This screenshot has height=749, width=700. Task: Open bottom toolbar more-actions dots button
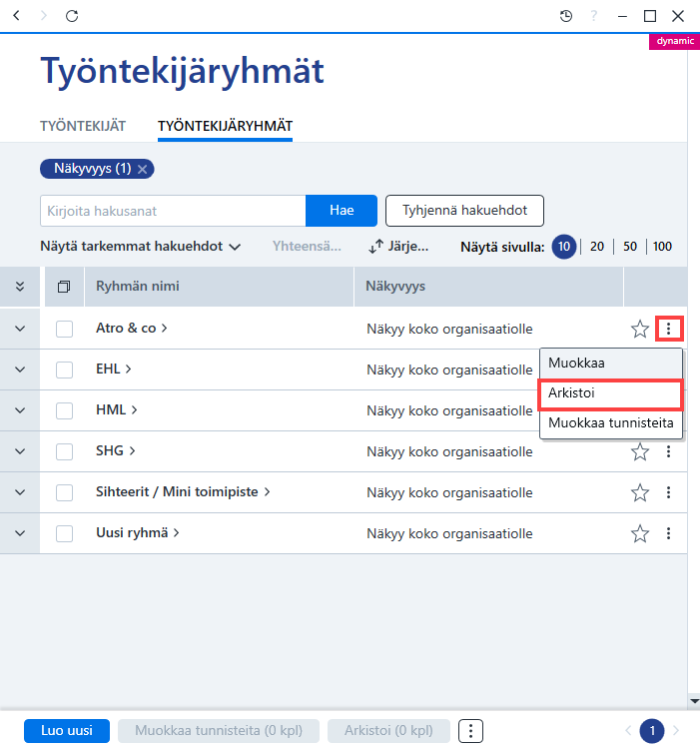[x=470, y=731]
